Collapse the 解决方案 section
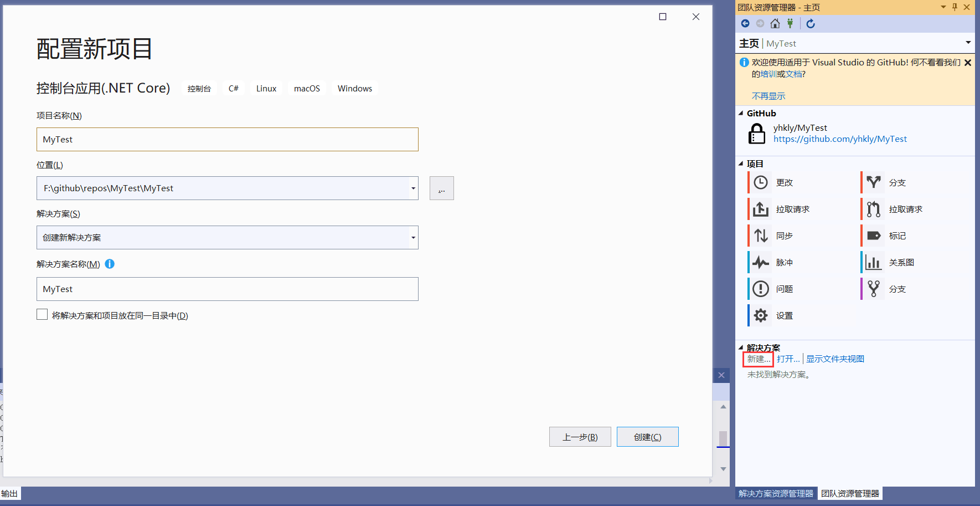The height and width of the screenshot is (506, 980). [x=741, y=347]
